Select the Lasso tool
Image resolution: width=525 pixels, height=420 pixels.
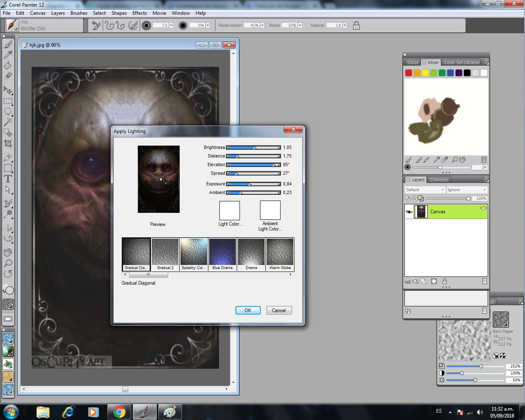[8, 112]
